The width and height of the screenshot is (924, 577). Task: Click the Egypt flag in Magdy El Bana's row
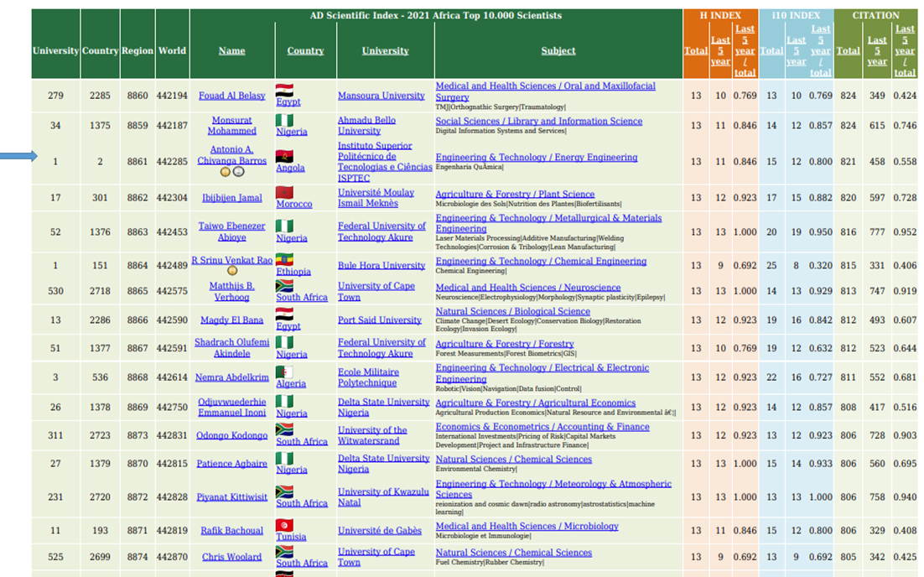[x=284, y=314]
